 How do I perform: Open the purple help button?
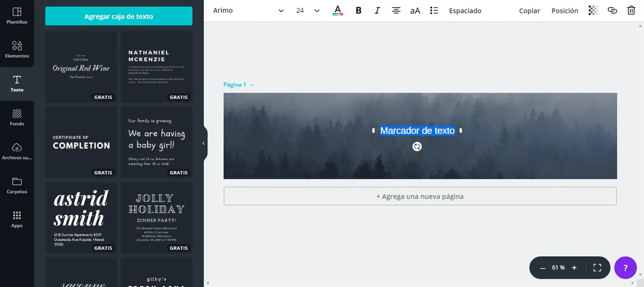[x=625, y=268]
